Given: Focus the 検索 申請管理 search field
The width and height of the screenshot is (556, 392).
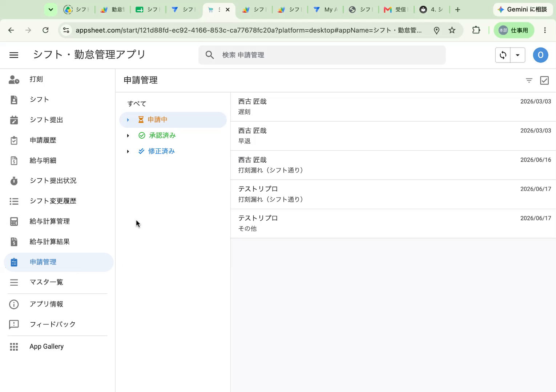Looking at the screenshot, I should (x=322, y=55).
